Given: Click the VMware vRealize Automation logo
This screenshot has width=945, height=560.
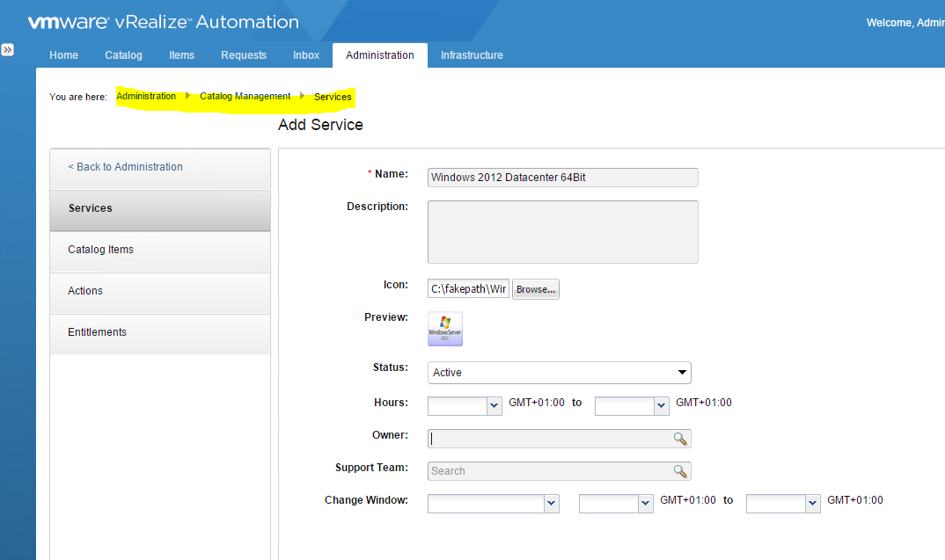Looking at the screenshot, I should tap(164, 22).
